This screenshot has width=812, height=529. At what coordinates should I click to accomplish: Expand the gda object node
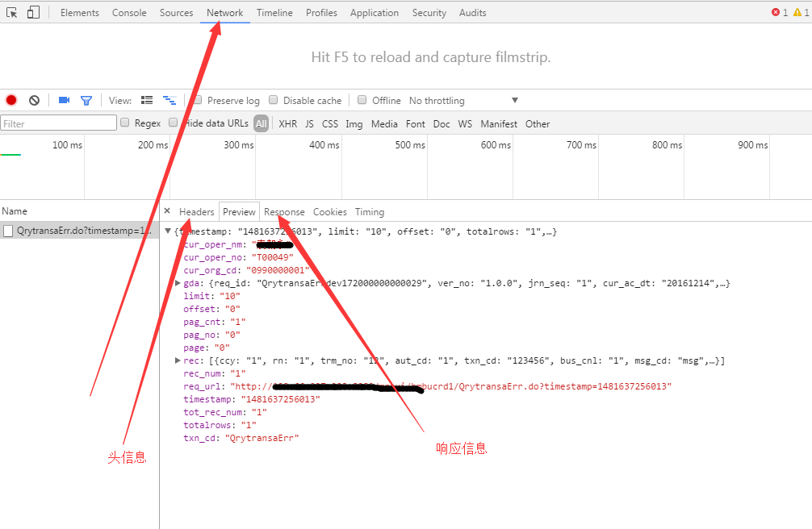click(x=178, y=283)
